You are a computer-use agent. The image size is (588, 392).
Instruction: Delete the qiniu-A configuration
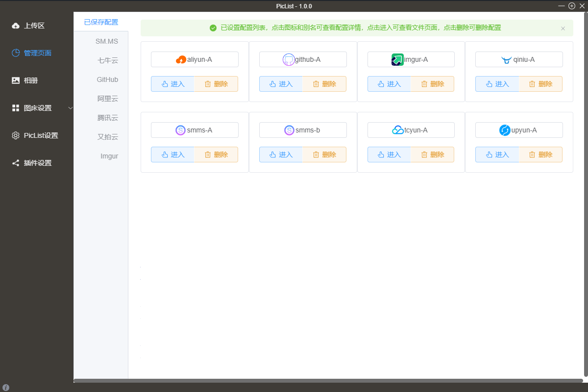[x=540, y=84]
